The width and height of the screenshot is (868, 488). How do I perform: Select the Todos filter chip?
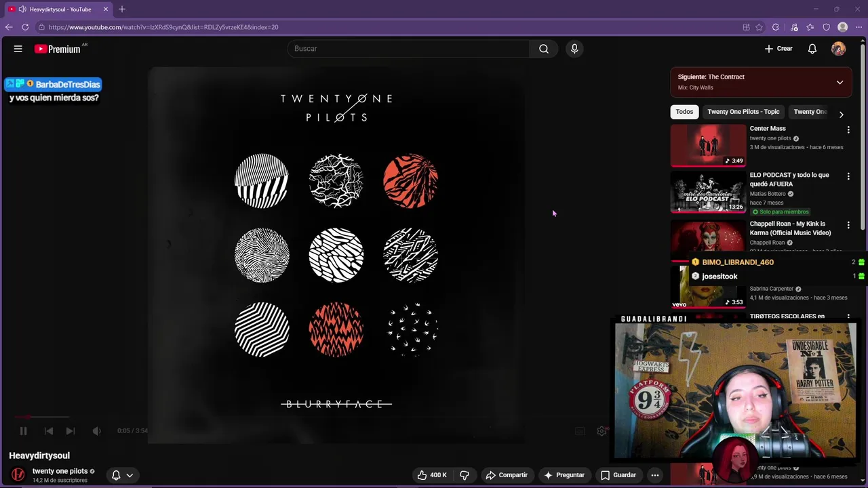(684, 112)
